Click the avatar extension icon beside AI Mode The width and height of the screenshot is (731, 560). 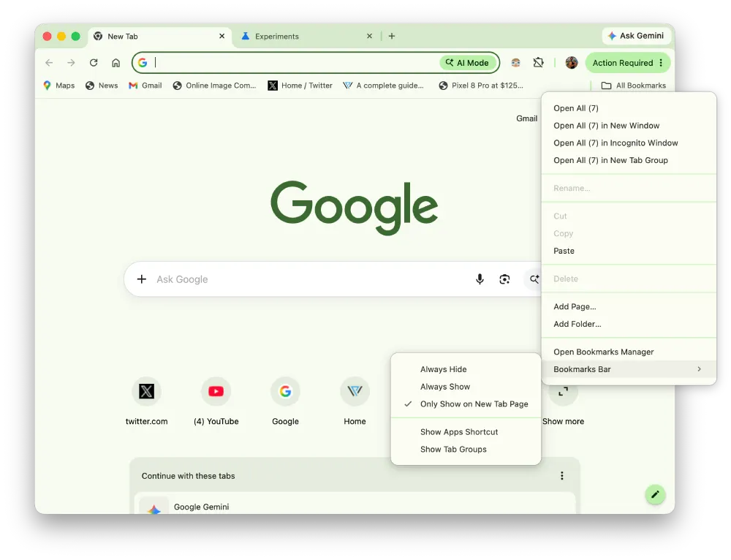(x=515, y=62)
